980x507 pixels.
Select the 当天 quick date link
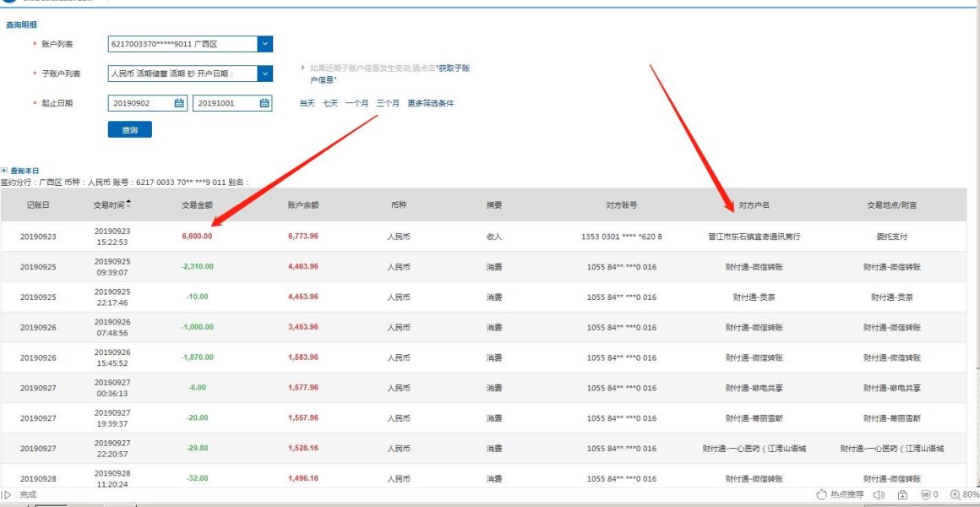pos(307,103)
